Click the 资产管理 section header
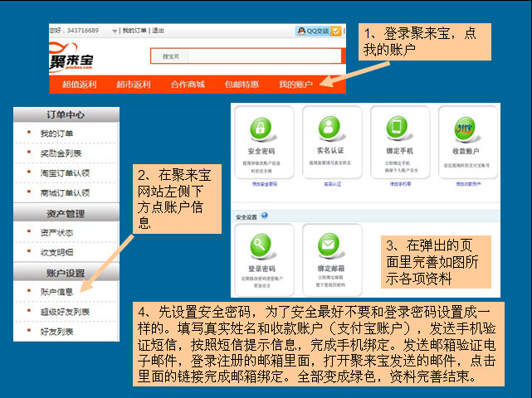This screenshot has width=532, height=398. click(x=66, y=214)
